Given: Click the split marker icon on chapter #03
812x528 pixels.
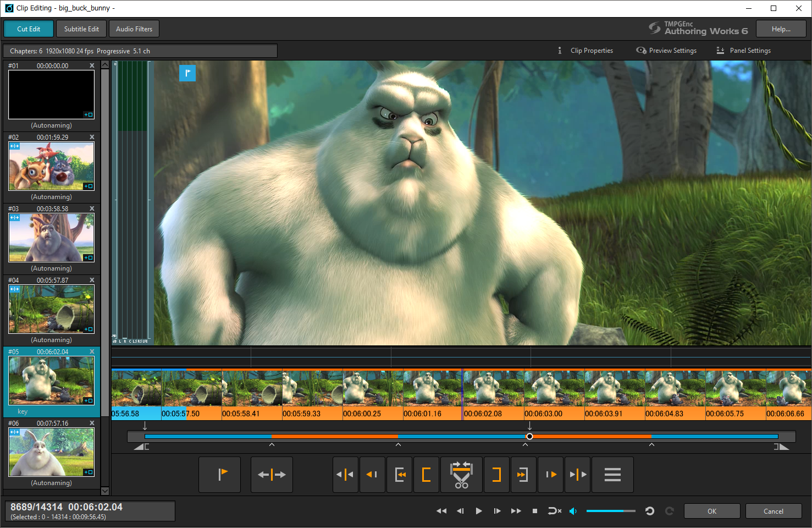Looking at the screenshot, I should [15, 218].
